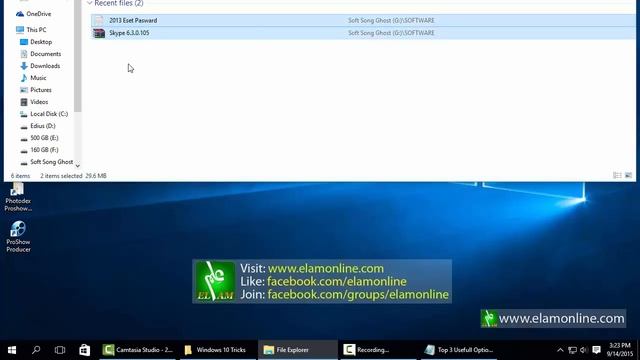This screenshot has width=640, height=360.
Task: Click the network tray icon
Action: tap(572, 350)
